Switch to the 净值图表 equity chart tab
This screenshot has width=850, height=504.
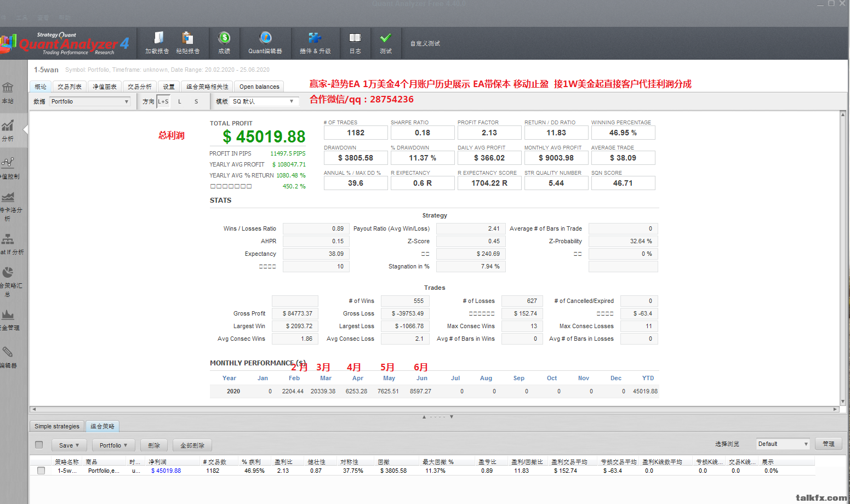pos(105,87)
